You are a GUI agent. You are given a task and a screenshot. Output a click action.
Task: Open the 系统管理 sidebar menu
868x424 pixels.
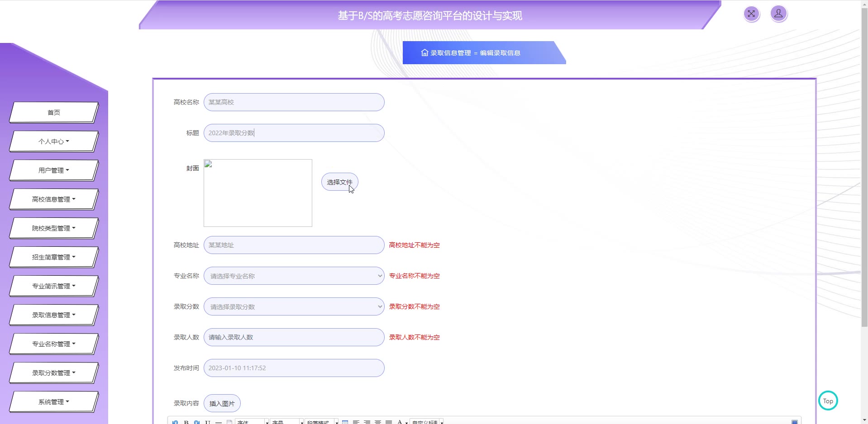54,402
